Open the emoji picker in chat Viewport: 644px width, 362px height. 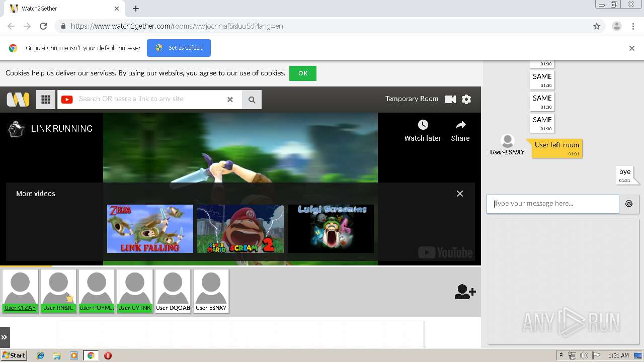(x=629, y=204)
